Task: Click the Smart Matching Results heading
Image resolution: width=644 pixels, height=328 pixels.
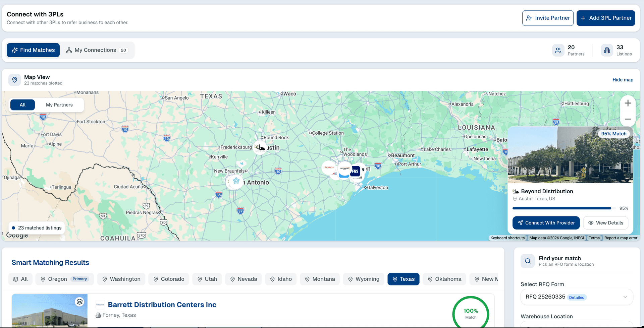Action: point(50,263)
